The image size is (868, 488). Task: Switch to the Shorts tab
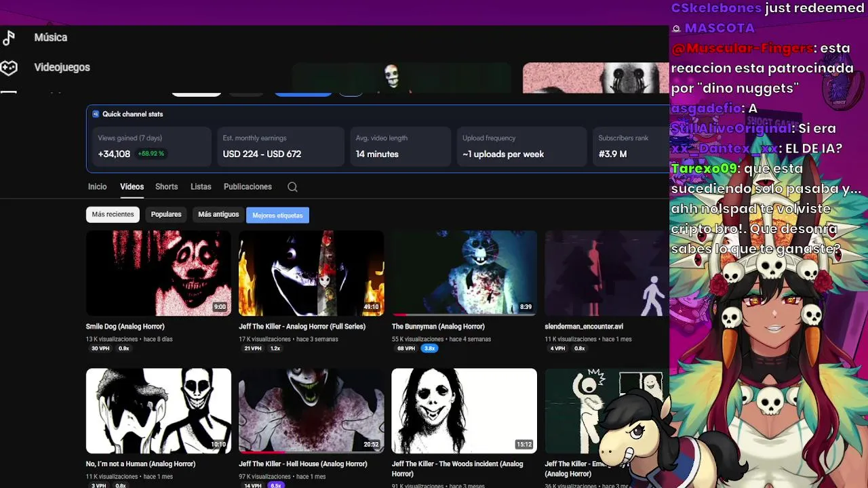pos(166,186)
